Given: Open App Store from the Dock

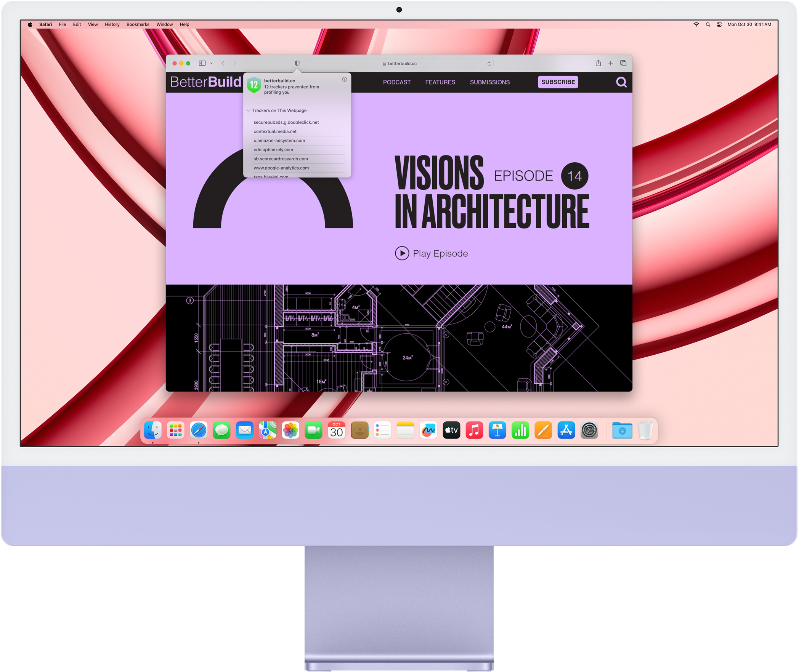Looking at the screenshot, I should pyautogui.click(x=566, y=430).
